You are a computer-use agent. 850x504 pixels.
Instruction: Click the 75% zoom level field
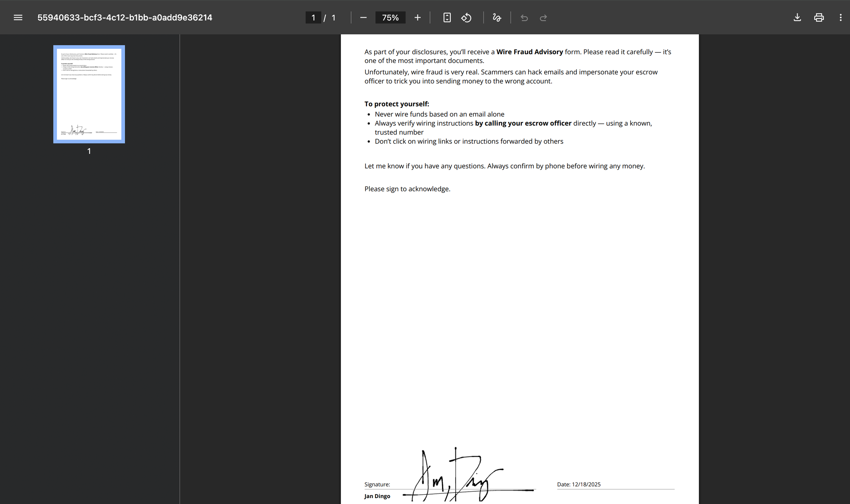(x=390, y=17)
